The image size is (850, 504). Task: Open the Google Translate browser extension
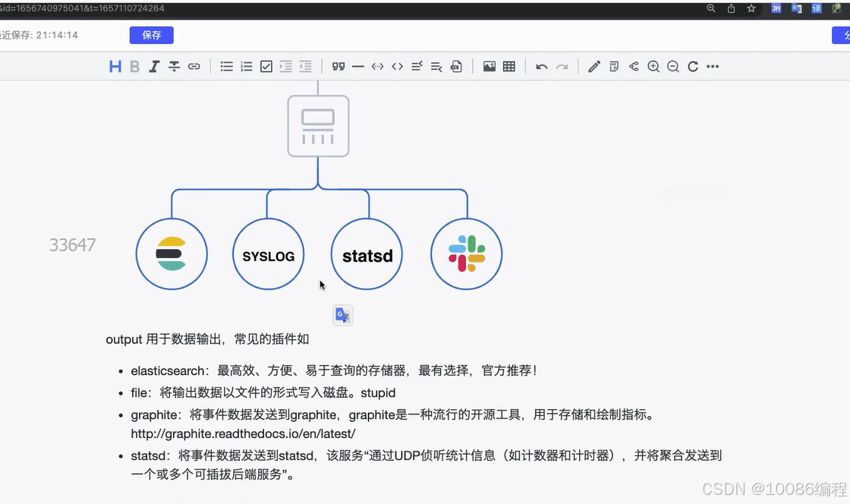click(796, 8)
